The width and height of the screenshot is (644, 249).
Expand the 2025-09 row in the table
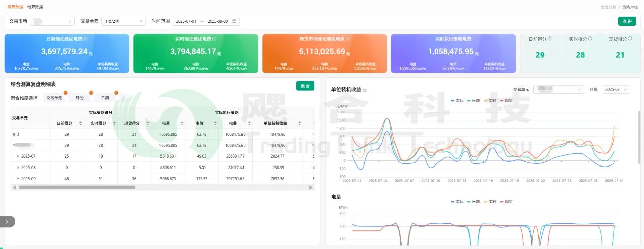tap(18, 179)
